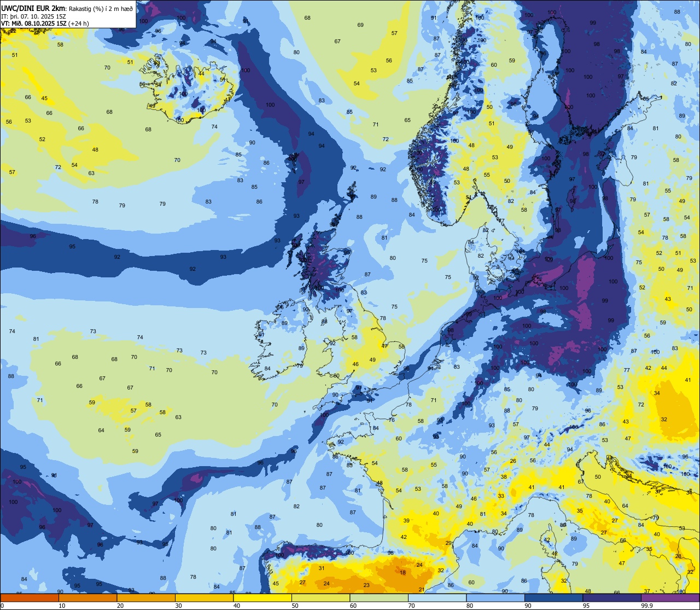Click the 'VT: Mið. 08.10.2025 15Z' text

34,24
